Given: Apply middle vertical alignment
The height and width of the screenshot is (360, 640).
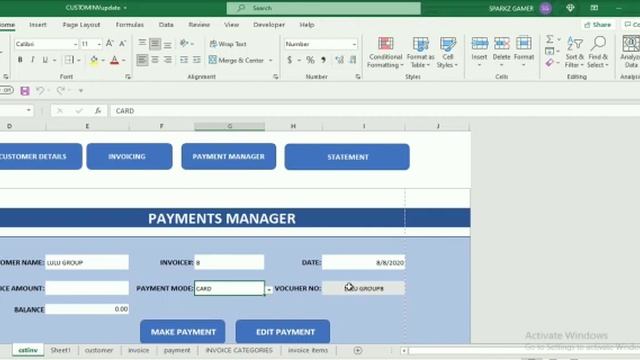Looking at the screenshot, I should (155, 43).
